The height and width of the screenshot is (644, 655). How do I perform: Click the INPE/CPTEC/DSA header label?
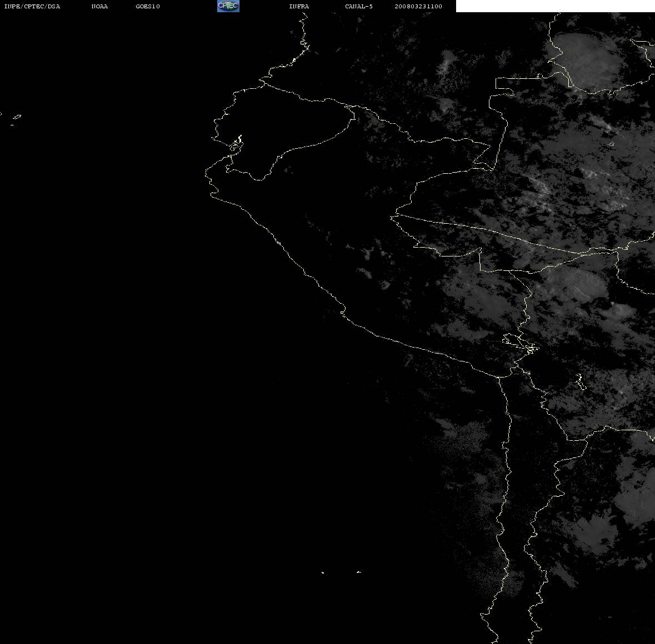(32, 6)
